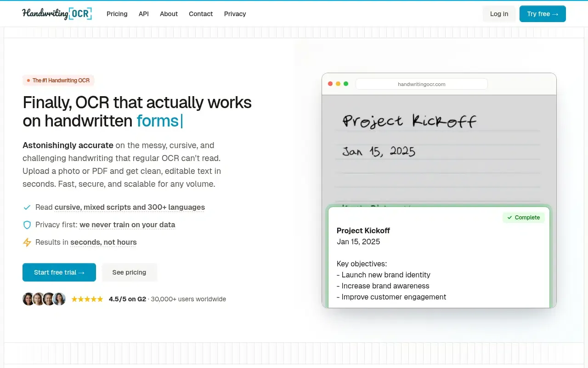Click "cursive, mixed scripts and 300+ languages"
588x368 pixels.
click(x=130, y=207)
